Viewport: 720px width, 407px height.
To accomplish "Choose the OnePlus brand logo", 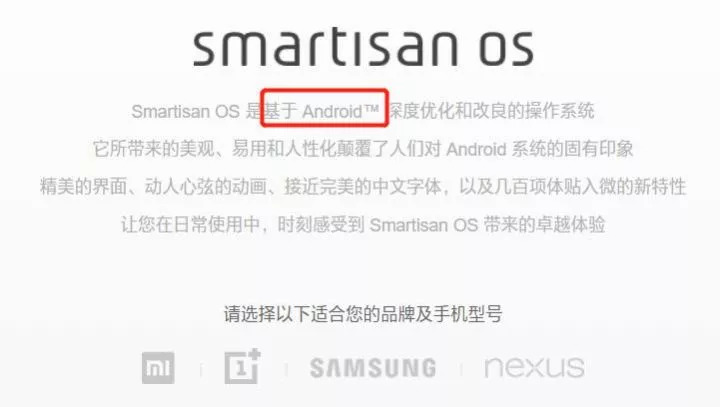I will [x=242, y=366].
